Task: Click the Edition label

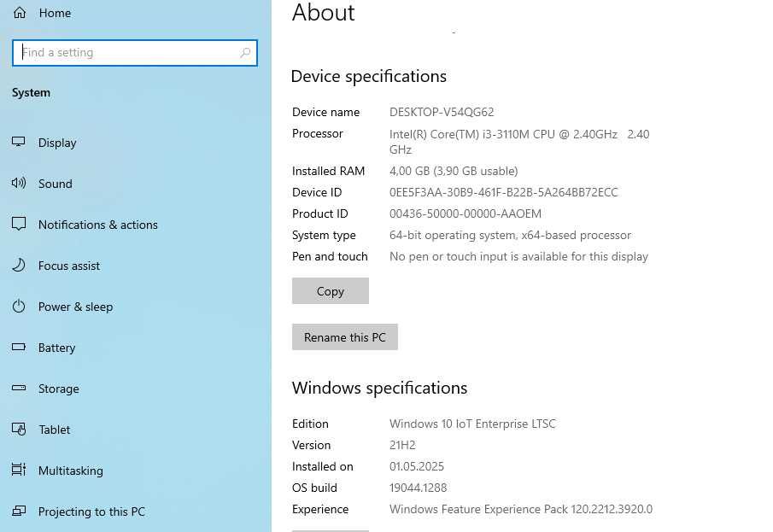Action: click(310, 424)
